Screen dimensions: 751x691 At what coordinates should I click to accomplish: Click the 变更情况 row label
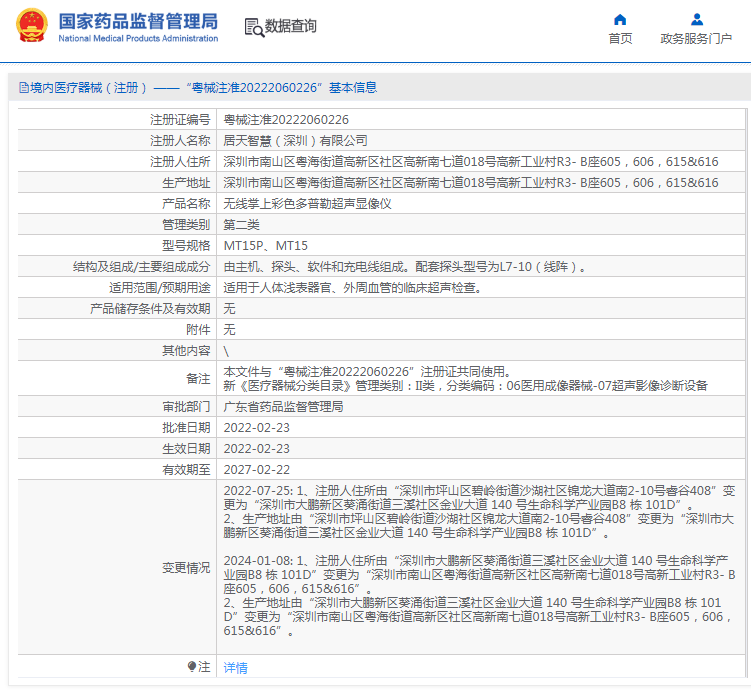[186, 568]
